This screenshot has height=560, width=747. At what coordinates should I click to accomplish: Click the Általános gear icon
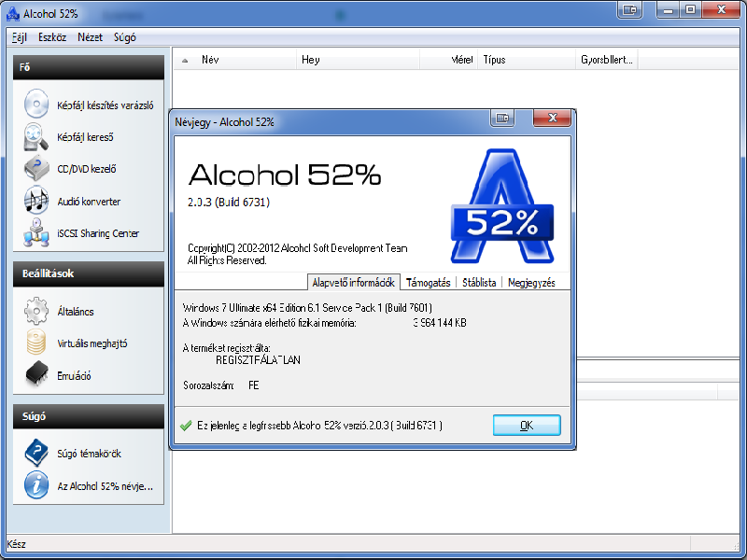[36, 311]
